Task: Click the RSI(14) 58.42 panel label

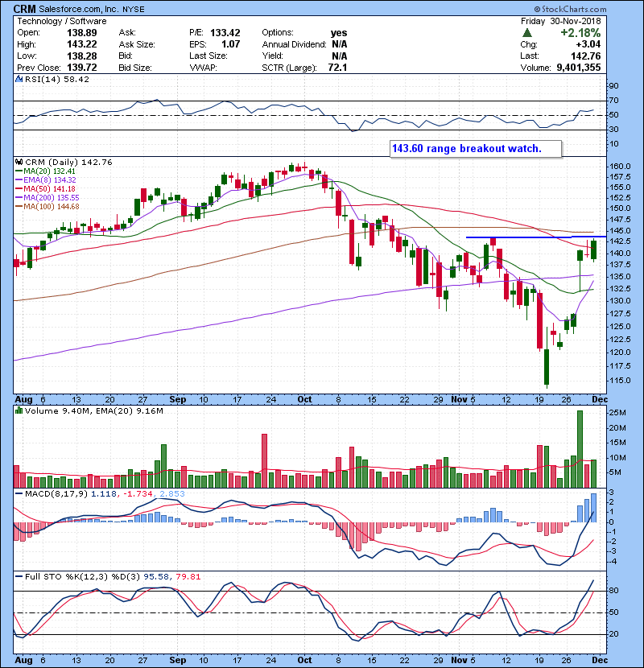Action: pos(57,79)
